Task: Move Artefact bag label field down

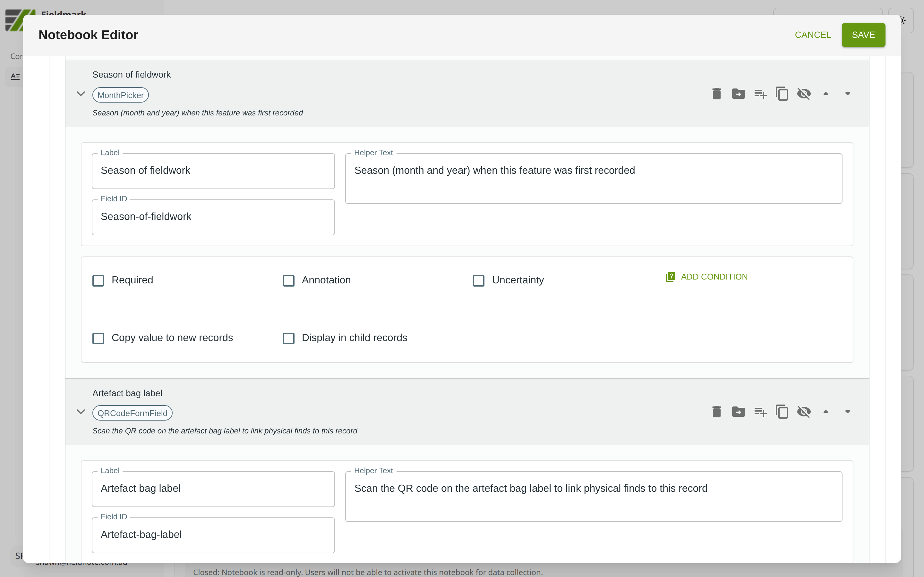Action: coord(847,412)
